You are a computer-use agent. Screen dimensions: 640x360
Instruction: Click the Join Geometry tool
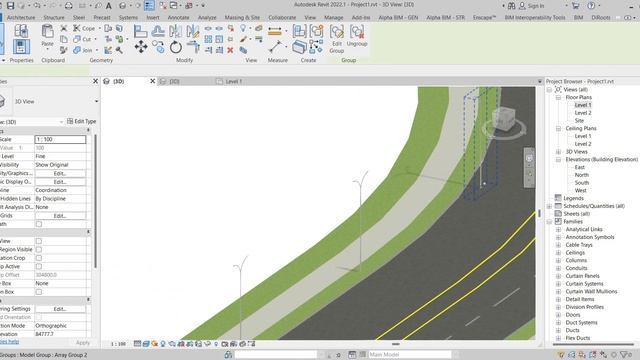[x=83, y=50]
